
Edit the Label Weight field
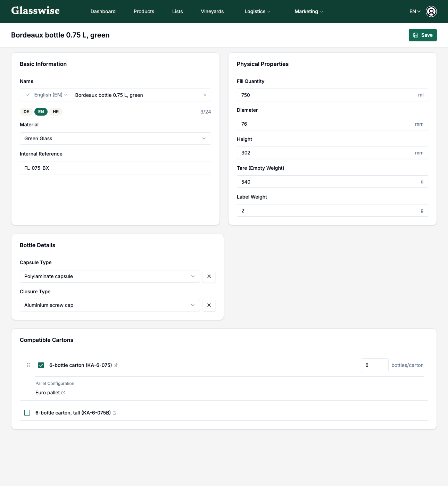(332, 210)
